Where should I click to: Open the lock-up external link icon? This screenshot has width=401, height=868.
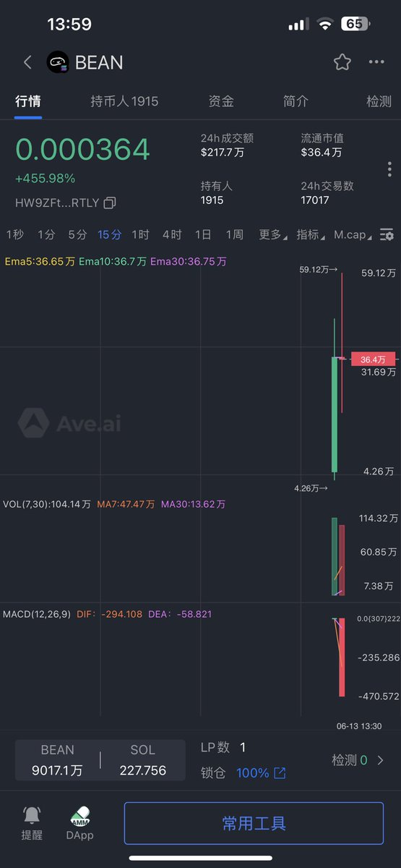coord(280,773)
